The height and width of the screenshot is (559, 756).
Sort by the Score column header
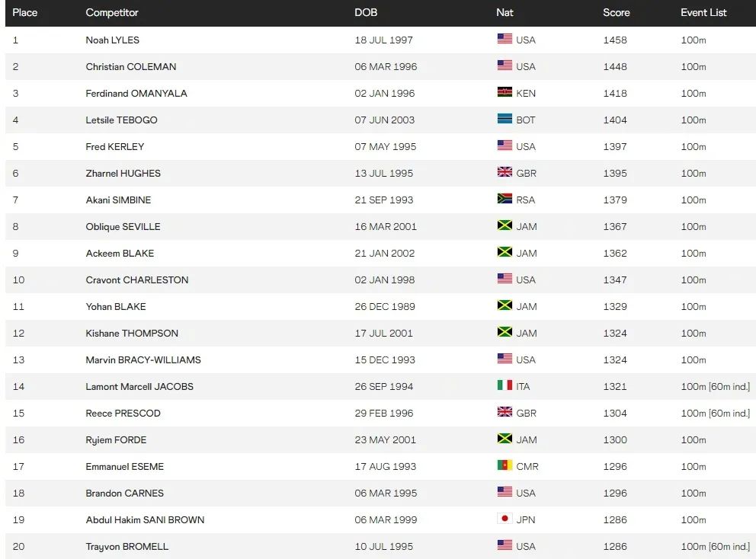tap(617, 13)
